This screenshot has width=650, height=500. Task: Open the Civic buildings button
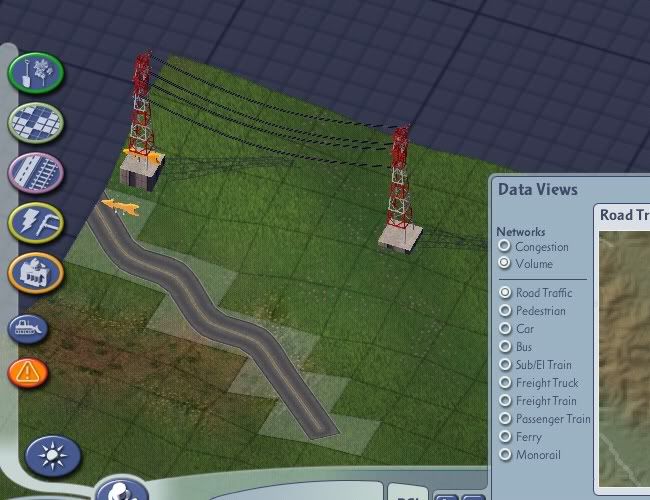pos(36,273)
